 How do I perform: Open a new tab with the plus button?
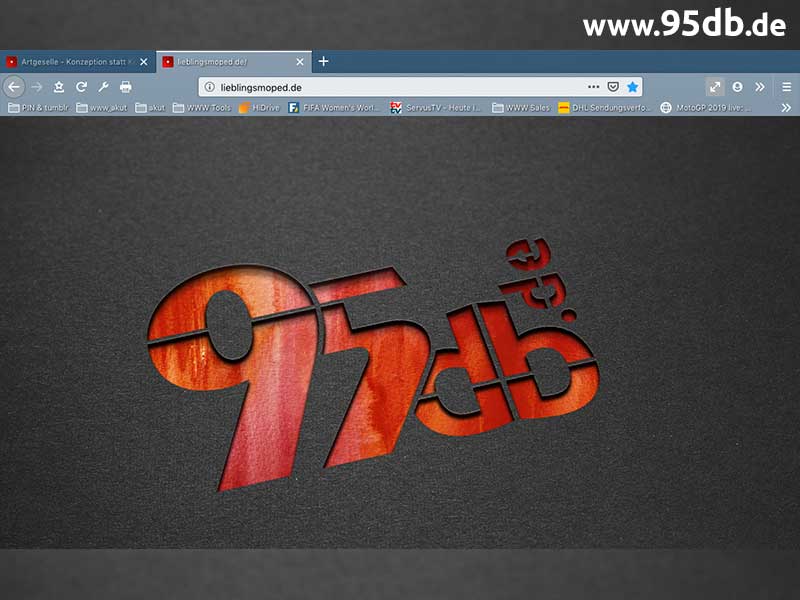[323, 62]
